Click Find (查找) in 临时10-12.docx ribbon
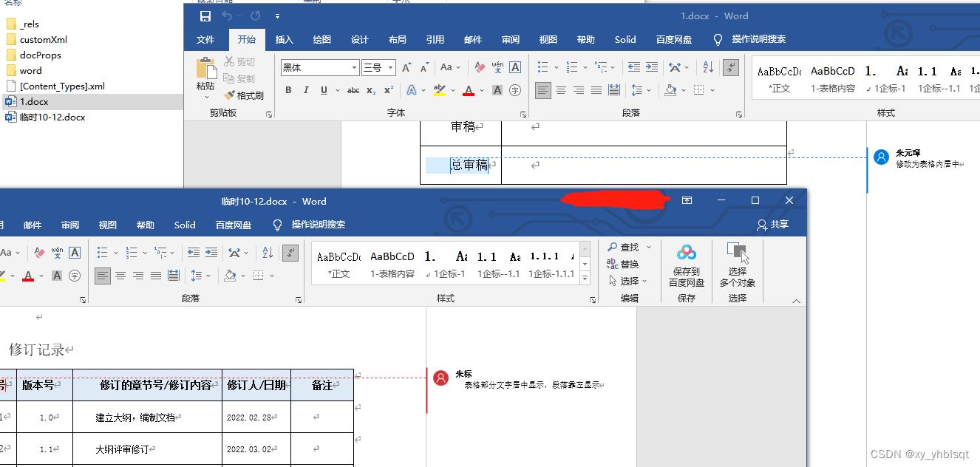Image resolution: width=980 pixels, height=467 pixels. 624,248
